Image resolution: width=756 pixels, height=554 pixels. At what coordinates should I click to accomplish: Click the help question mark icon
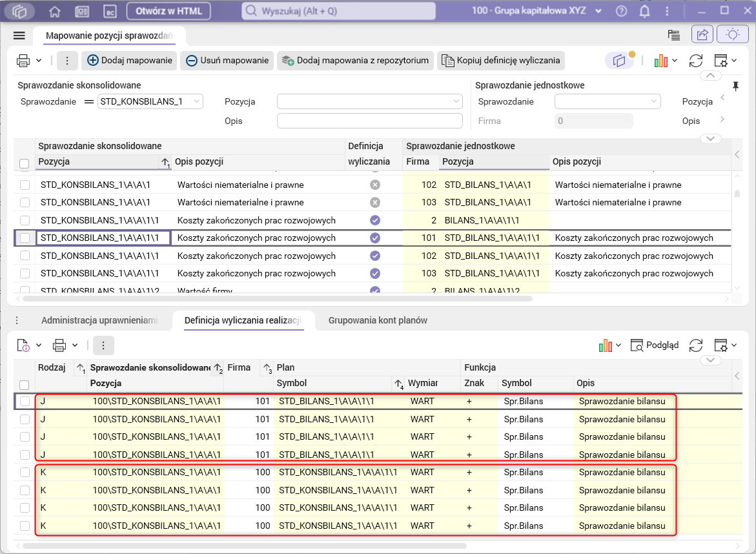coord(621,11)
